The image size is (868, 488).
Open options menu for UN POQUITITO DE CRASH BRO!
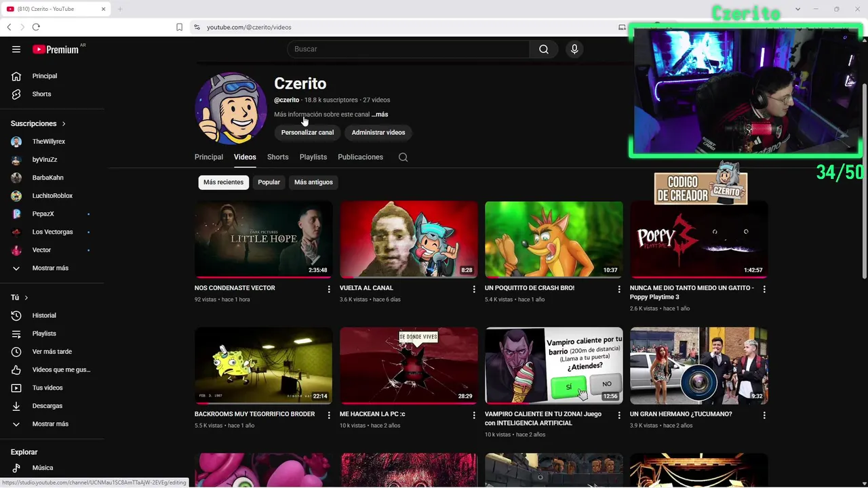coord(619,289)
